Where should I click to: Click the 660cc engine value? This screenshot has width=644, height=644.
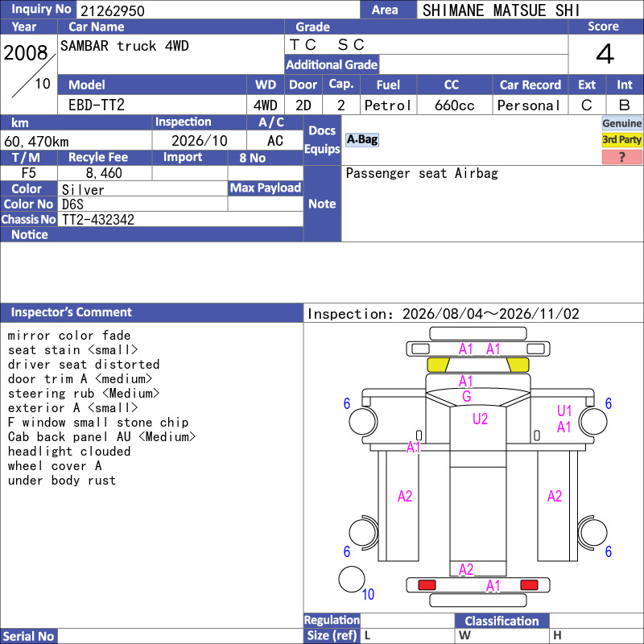pyautogui.click(x=454, y=105)
